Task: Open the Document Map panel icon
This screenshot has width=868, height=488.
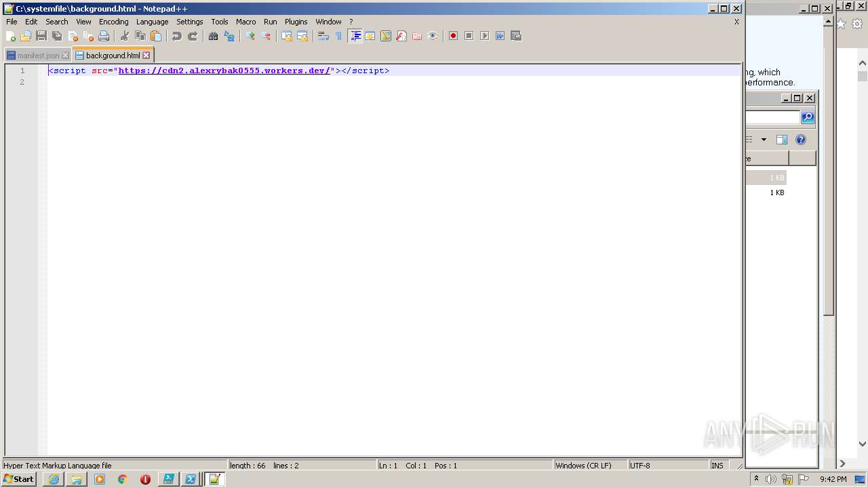Action: 386,36
